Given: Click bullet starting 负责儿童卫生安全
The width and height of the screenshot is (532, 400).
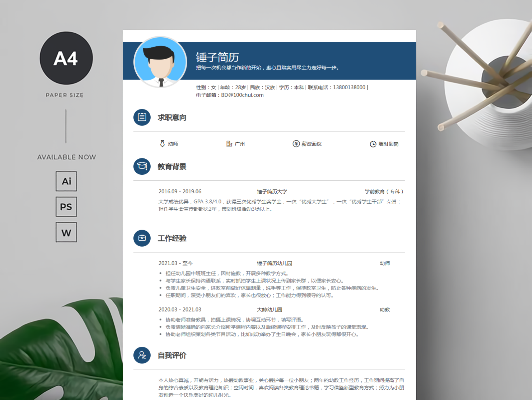Looking at the screenshot, I should coord(273,288).
